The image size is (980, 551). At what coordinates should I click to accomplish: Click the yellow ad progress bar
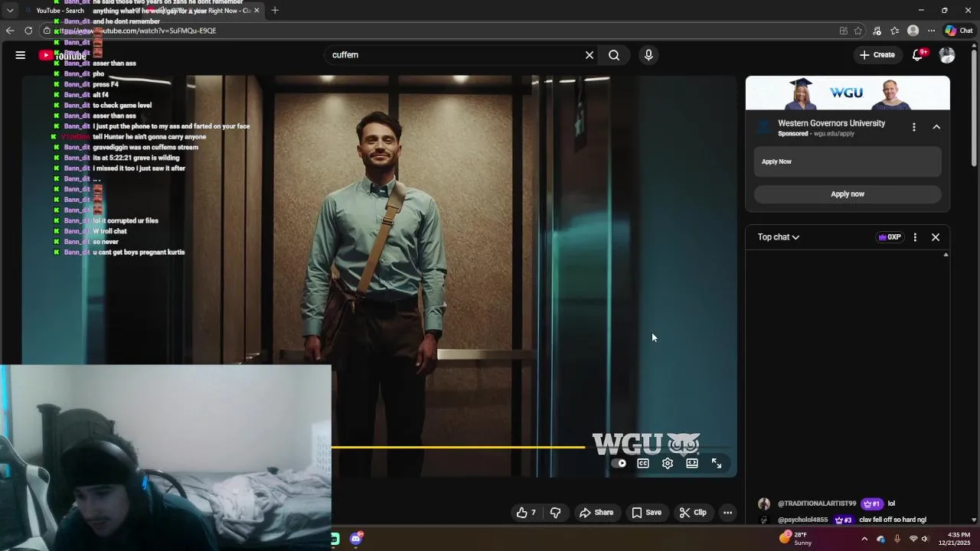coord(458,447)
